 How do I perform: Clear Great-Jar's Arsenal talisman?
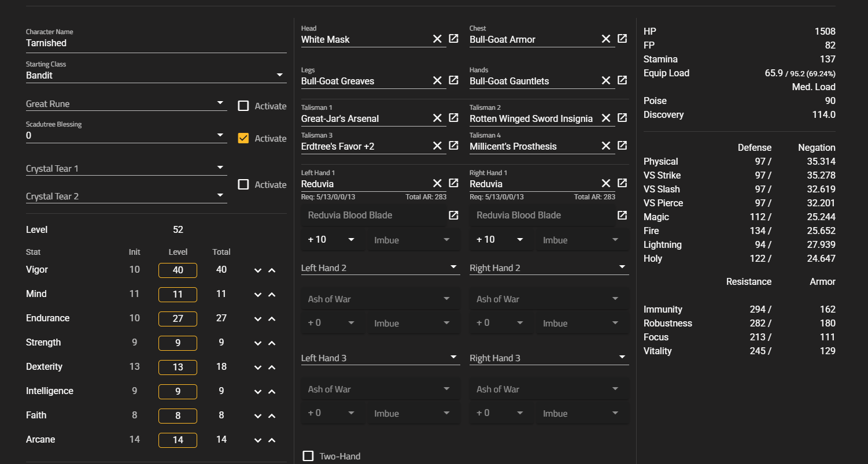pyautogui.click(x=437, y=118)
